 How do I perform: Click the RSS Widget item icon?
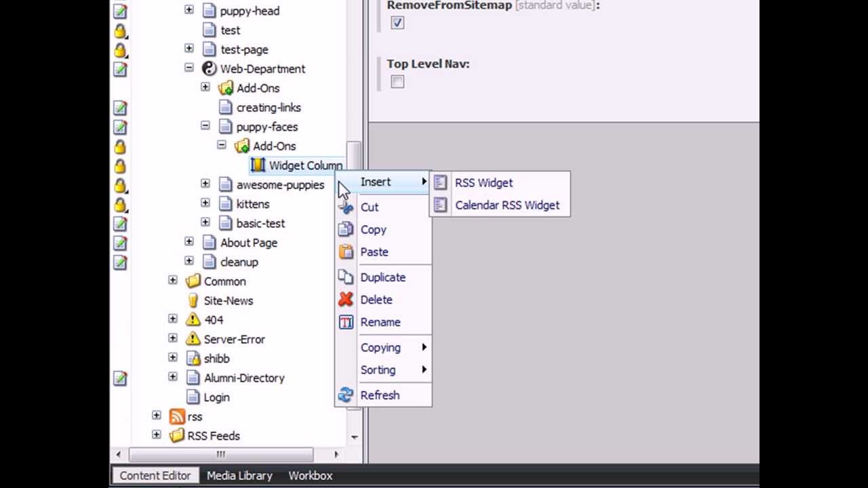point(441,182)
